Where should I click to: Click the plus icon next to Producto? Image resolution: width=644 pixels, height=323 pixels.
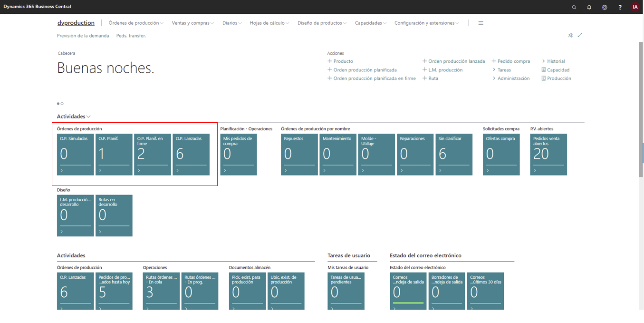[x=330, y=61]
